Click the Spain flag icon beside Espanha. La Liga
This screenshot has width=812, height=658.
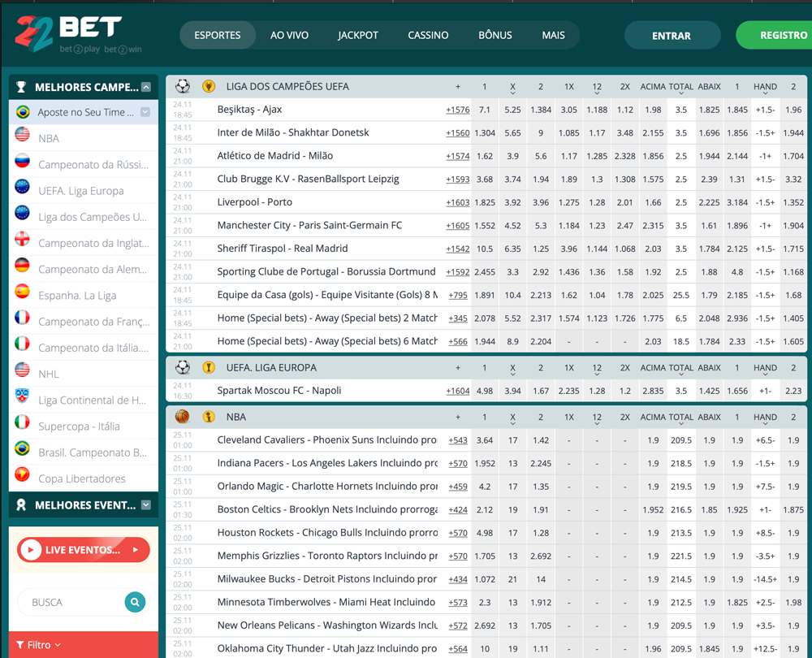tap(22, 291)
